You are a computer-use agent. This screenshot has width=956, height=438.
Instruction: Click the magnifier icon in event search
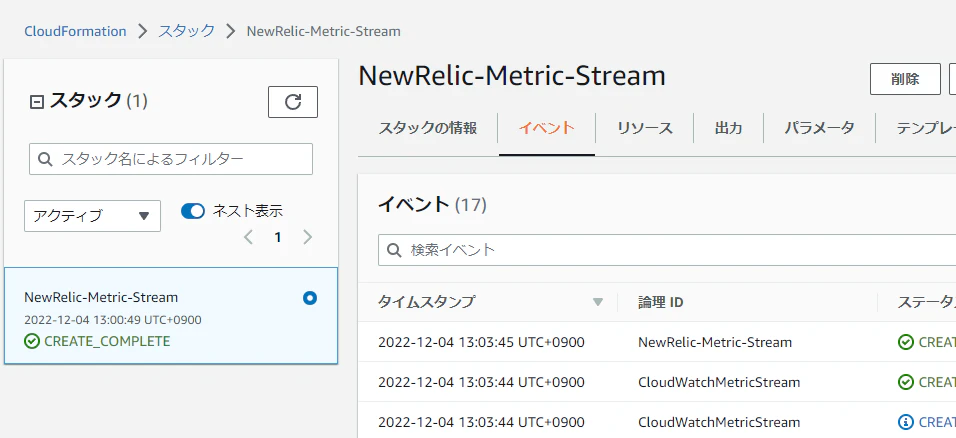[394, 250]
